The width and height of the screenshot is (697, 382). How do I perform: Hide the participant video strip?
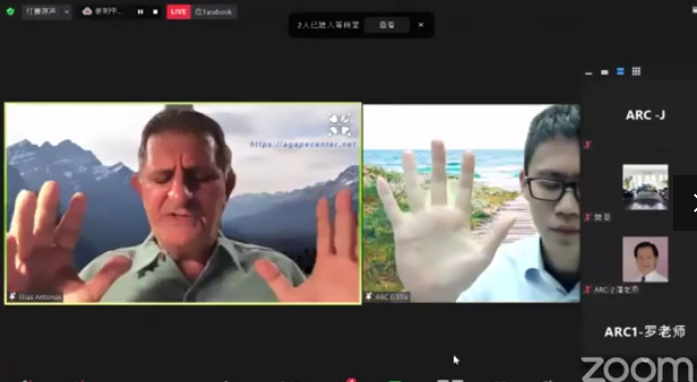(589, 72)
